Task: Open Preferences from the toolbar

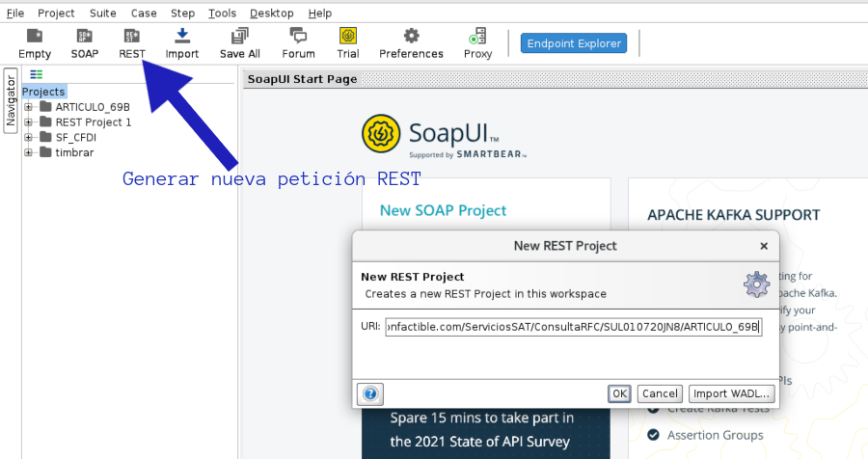Action: point(411,43)
